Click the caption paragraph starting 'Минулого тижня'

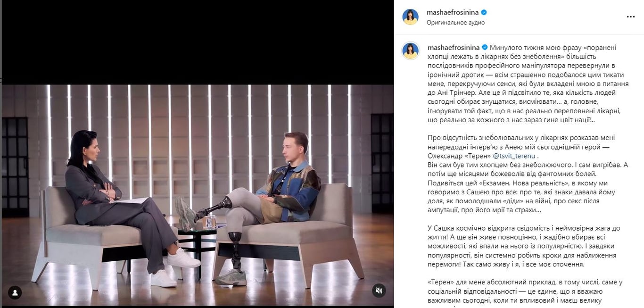point(528,83)
